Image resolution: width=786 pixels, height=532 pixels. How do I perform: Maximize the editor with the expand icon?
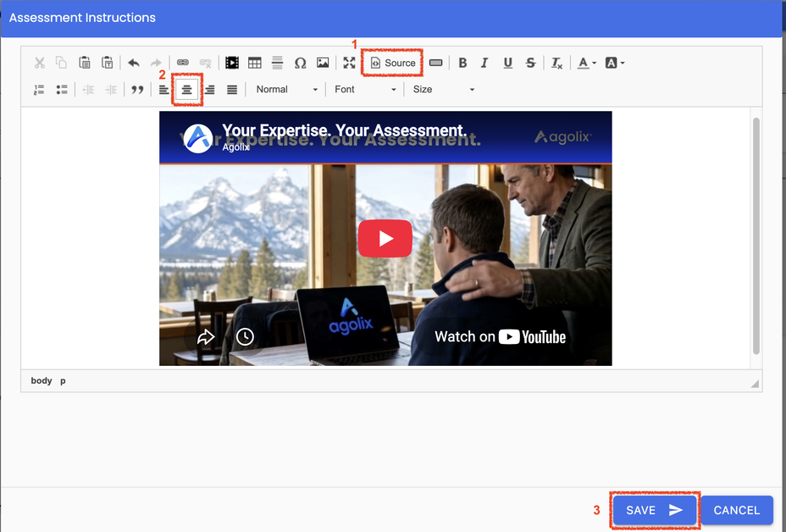[349, 63]
